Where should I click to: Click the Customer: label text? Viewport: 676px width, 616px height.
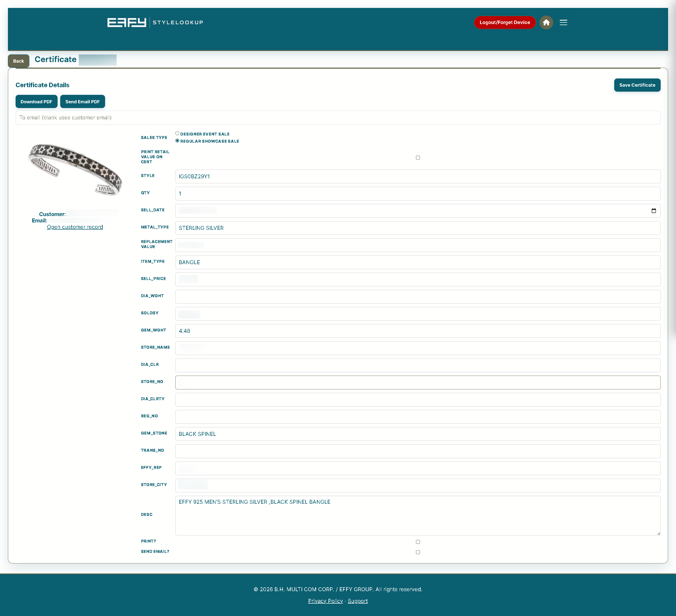52,214
